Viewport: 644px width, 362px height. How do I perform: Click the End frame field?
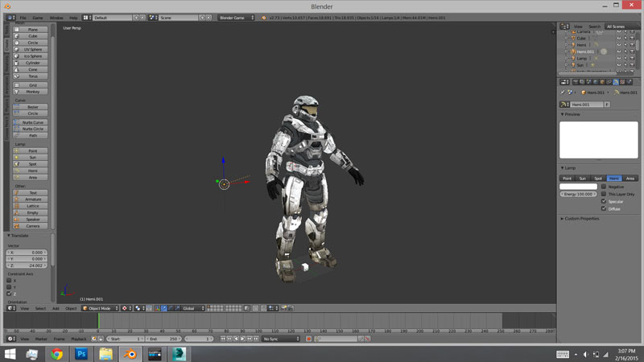(163, 339)
